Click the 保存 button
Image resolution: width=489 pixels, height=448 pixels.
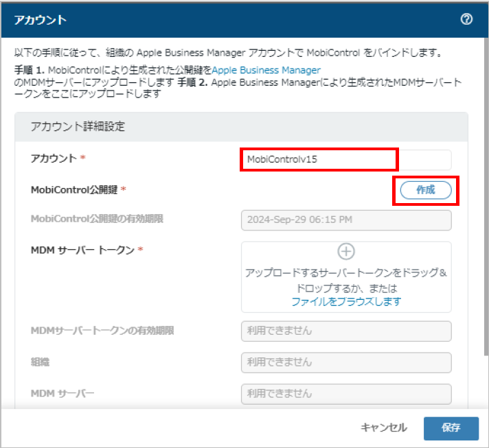451,428
